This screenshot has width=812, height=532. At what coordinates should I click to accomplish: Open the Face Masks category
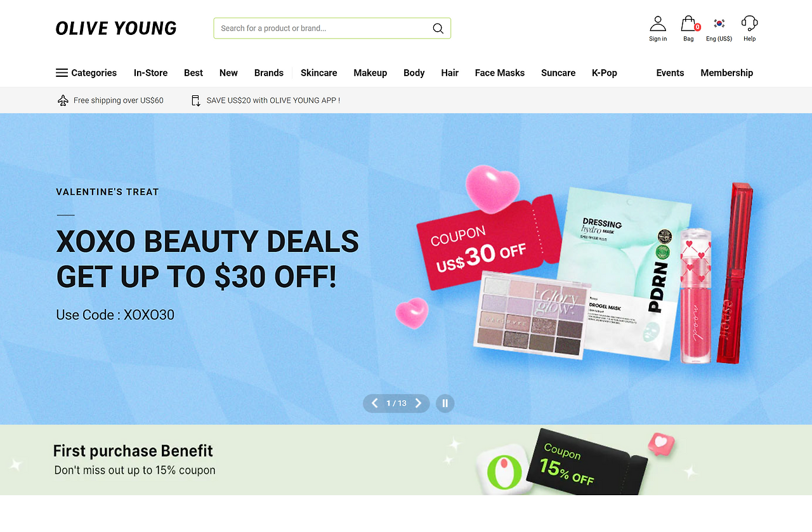click(x=500, y=73)
